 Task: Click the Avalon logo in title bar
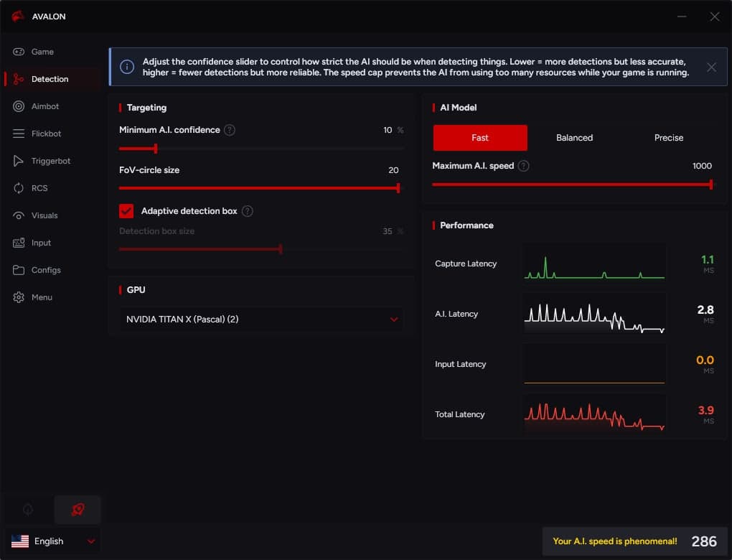[x=18, y=16]
